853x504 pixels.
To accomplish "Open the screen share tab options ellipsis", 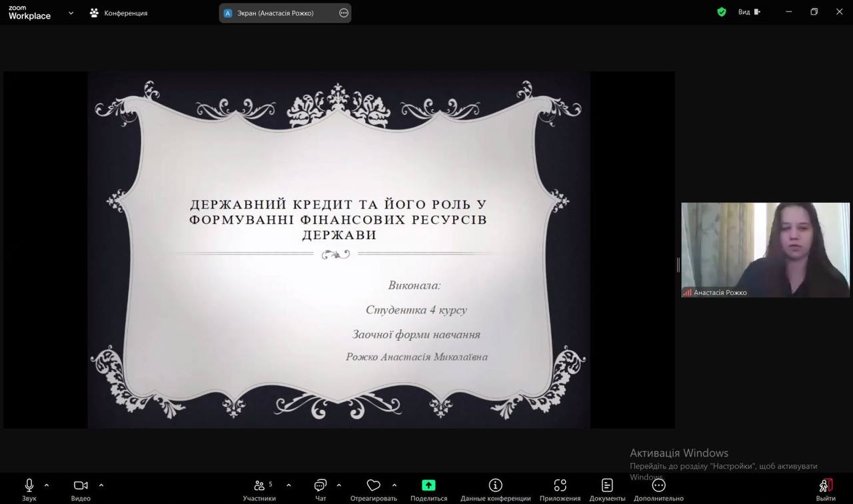I will (x=344, y=13).
